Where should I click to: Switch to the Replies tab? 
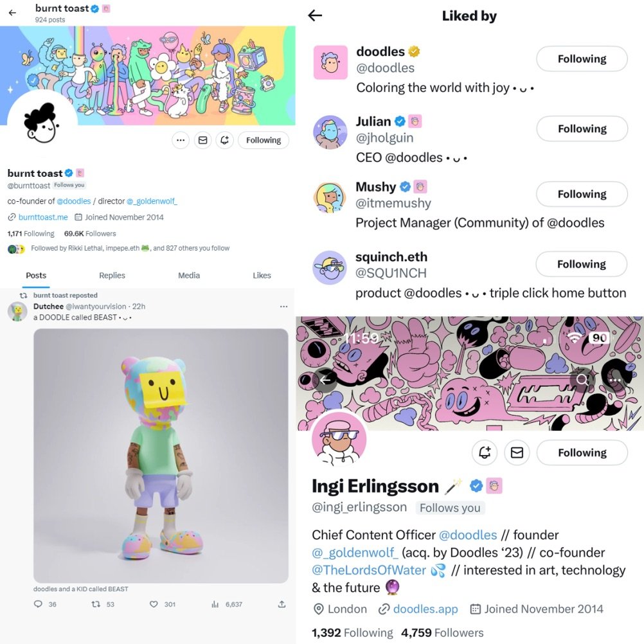point(112,276)
